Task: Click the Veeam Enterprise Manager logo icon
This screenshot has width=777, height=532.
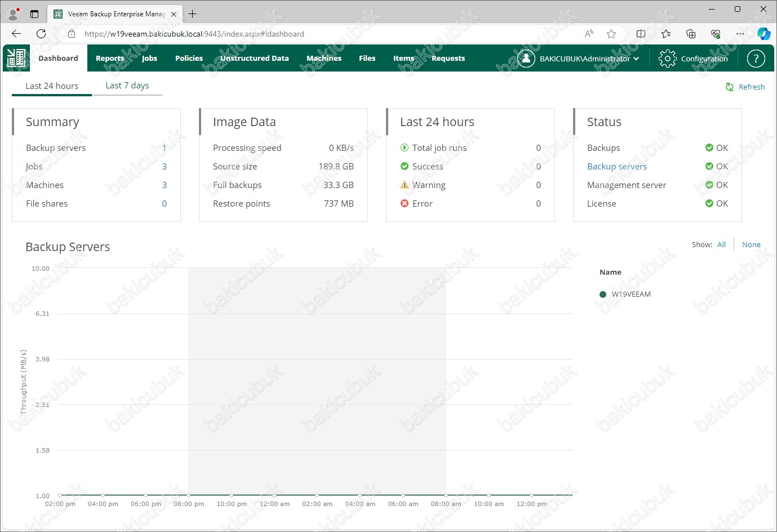Action: 16,58
